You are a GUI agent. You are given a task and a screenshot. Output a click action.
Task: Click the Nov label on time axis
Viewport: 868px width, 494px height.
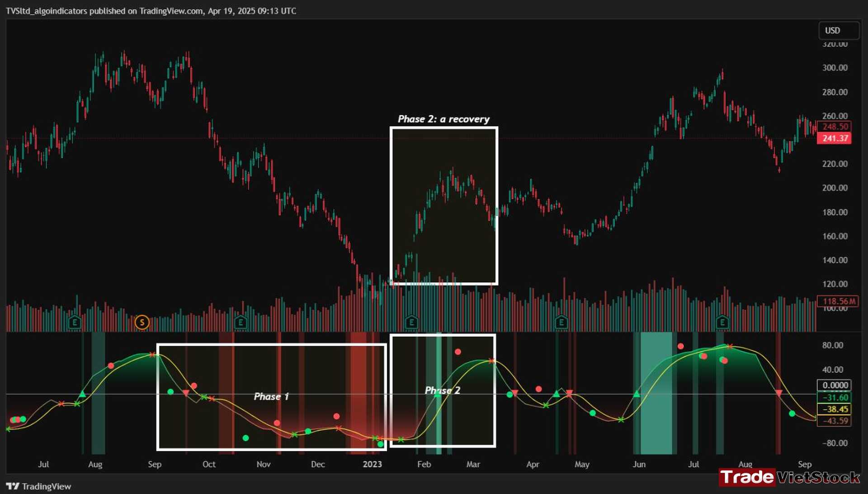pos(264,464)
